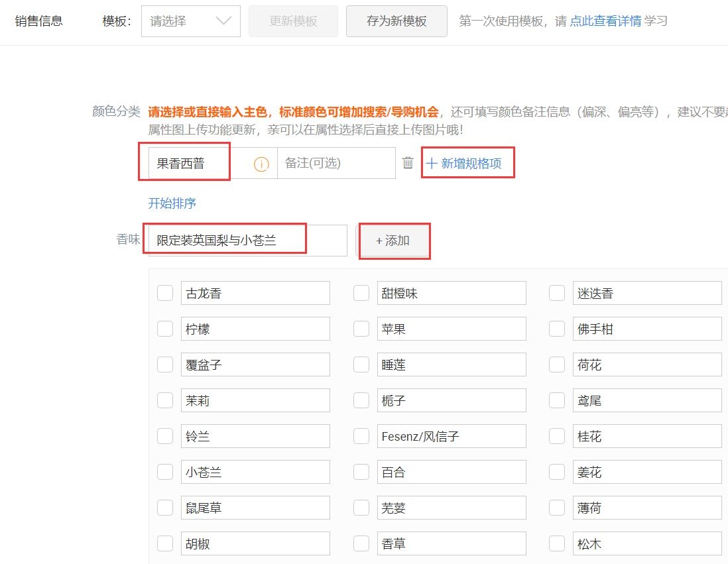Screen dimensions: 728x564
Task: Check the 茉莉 checkbox
Action: [x=165, y=400]
